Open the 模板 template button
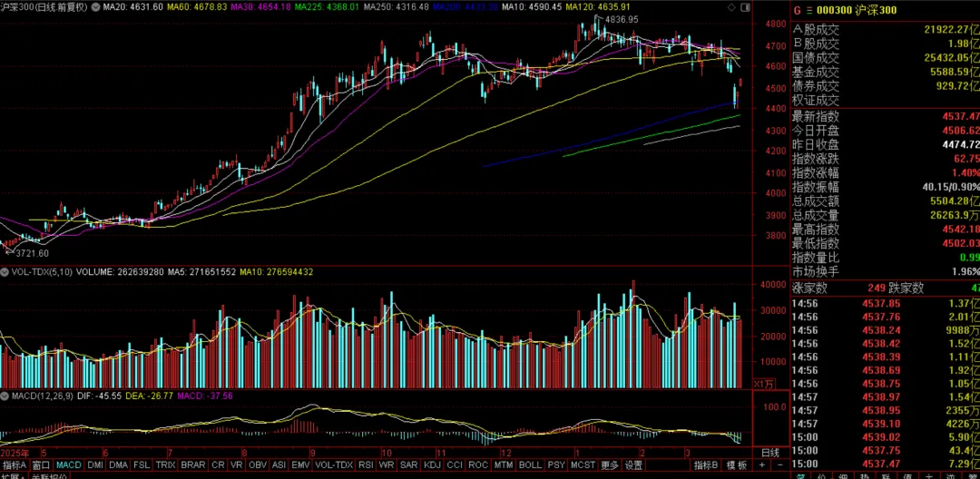The width and height of the screenshot is (980, 479). (x=736, y=465)
